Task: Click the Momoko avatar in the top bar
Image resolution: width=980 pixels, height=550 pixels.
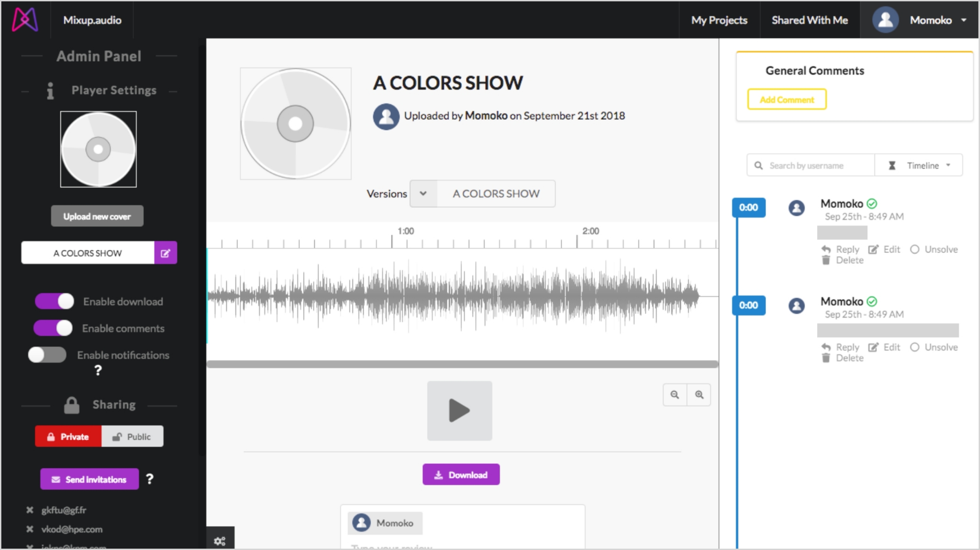Action: tap(885, 20)
